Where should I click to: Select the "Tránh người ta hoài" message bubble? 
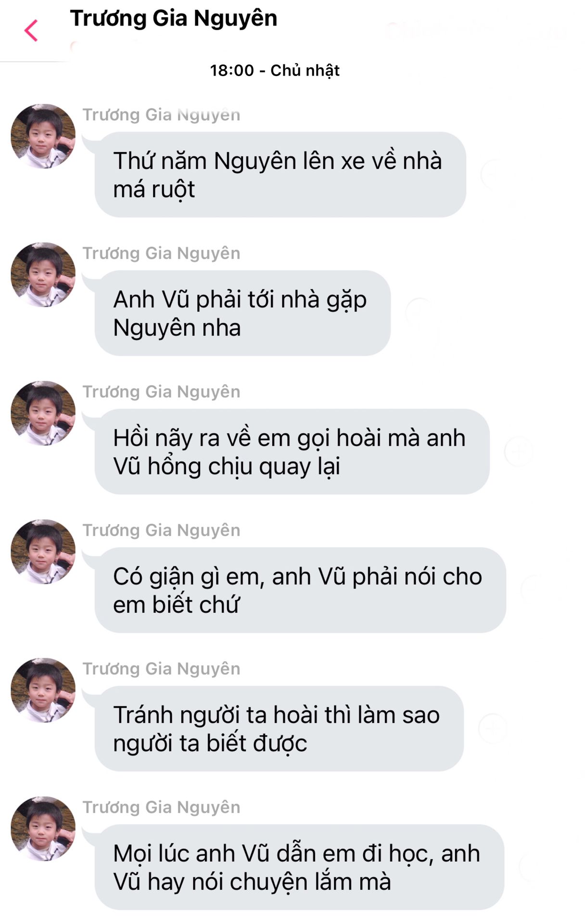pos(279,729)
